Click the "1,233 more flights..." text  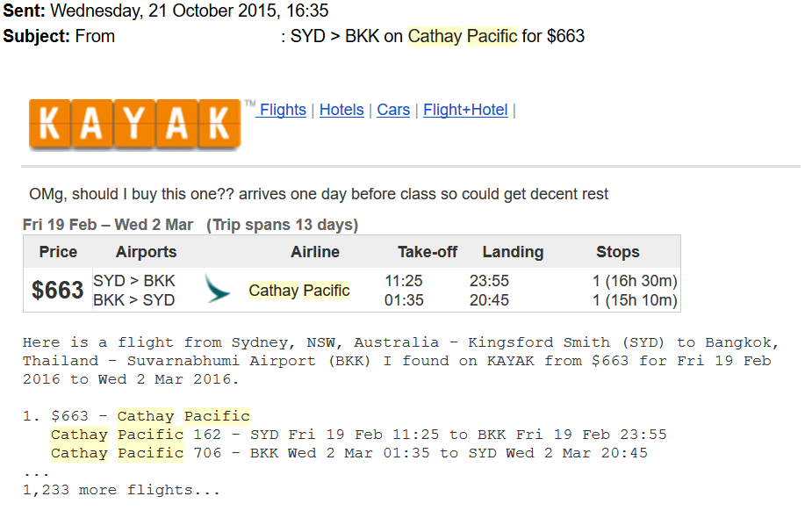[x=121, y=490]
